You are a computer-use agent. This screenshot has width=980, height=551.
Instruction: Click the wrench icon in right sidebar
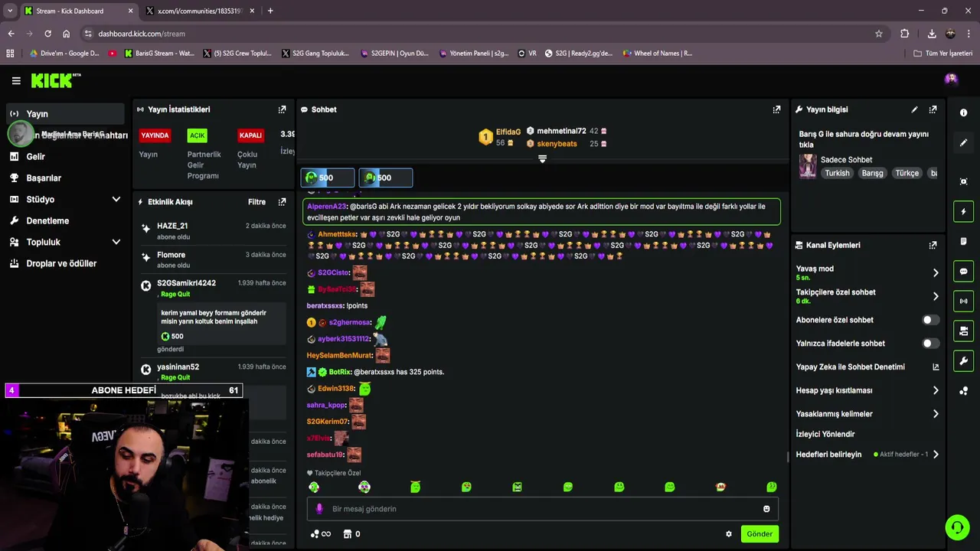tap(963, 361)
